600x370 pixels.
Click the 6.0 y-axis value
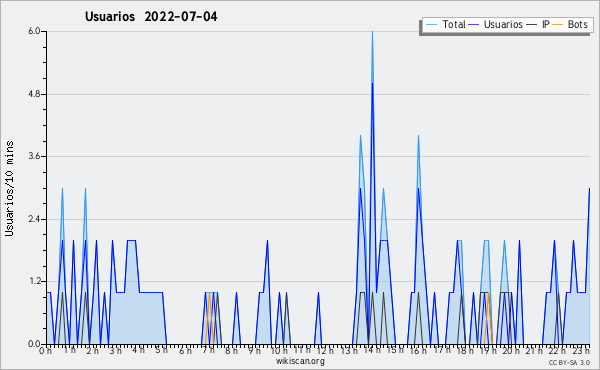(34, 31)
